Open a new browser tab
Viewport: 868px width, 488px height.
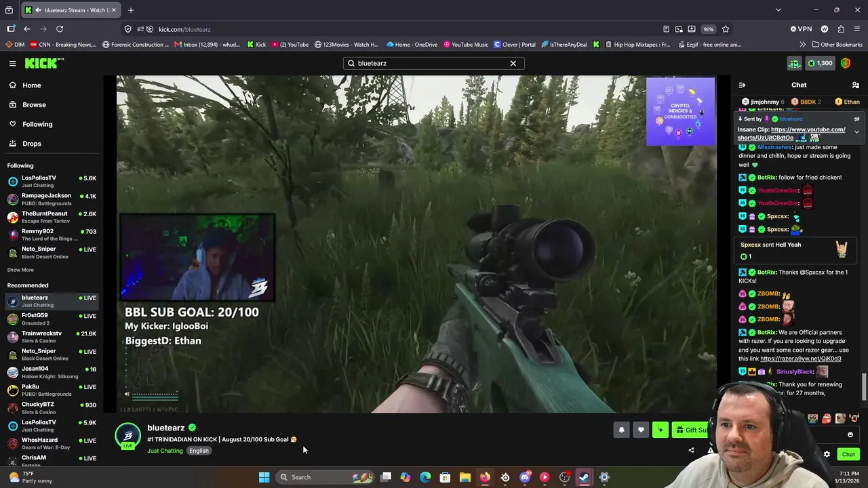click(131, 10)
